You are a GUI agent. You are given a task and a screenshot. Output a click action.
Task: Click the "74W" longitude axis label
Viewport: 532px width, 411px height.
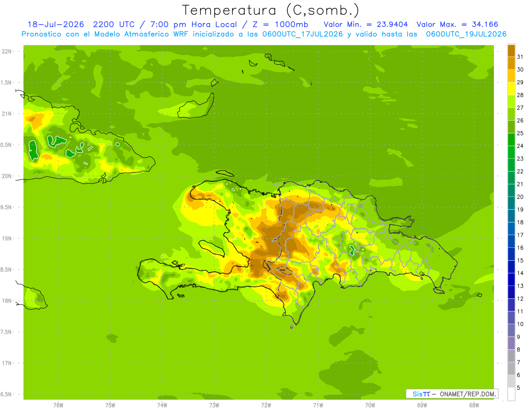[x=162, y=405]
